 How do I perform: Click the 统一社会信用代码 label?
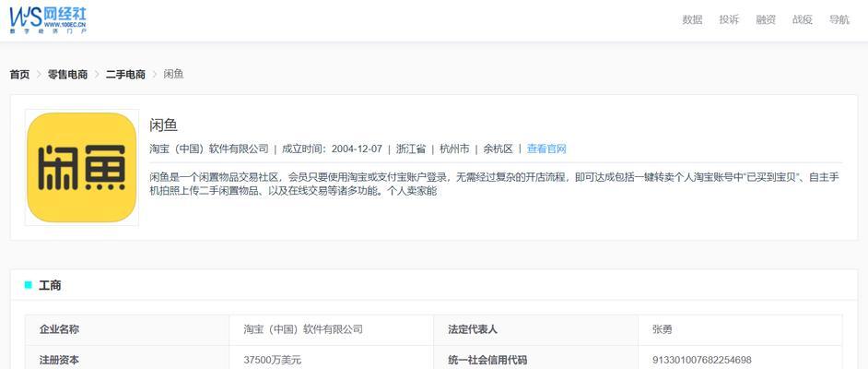(x=487, y=360)
